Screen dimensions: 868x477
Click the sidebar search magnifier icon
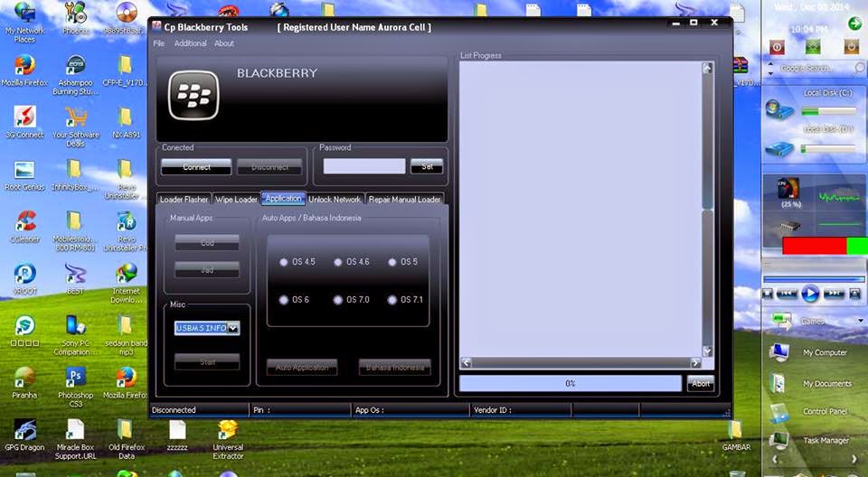859,68
